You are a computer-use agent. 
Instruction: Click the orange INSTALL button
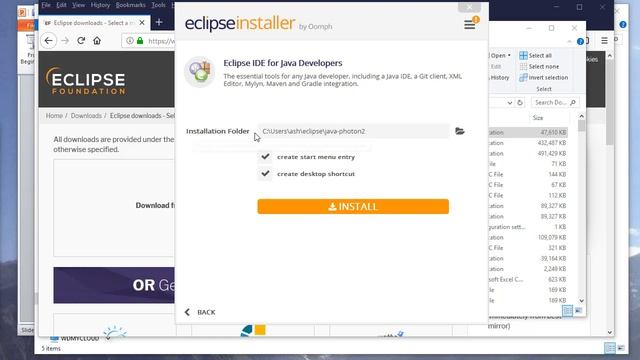353,207
